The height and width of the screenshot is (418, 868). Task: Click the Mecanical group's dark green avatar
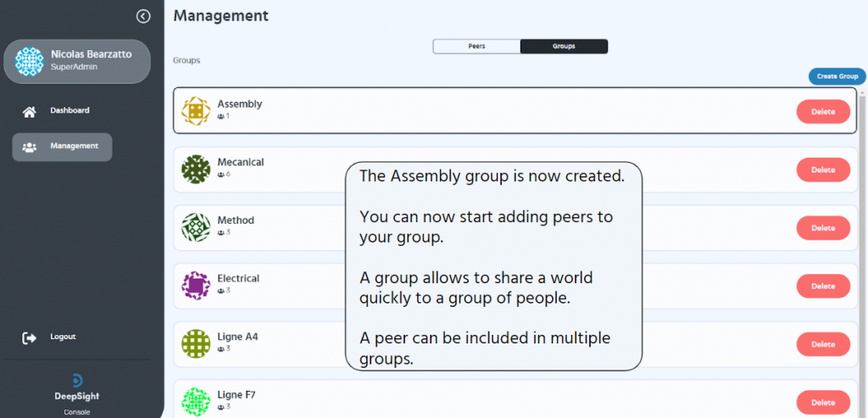(196, 170)
